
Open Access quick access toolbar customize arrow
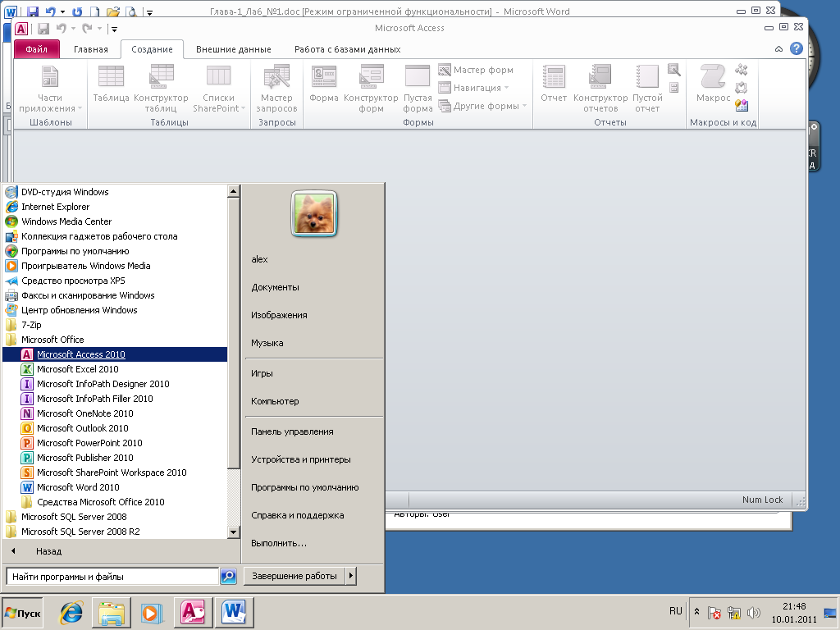(113, 29)
